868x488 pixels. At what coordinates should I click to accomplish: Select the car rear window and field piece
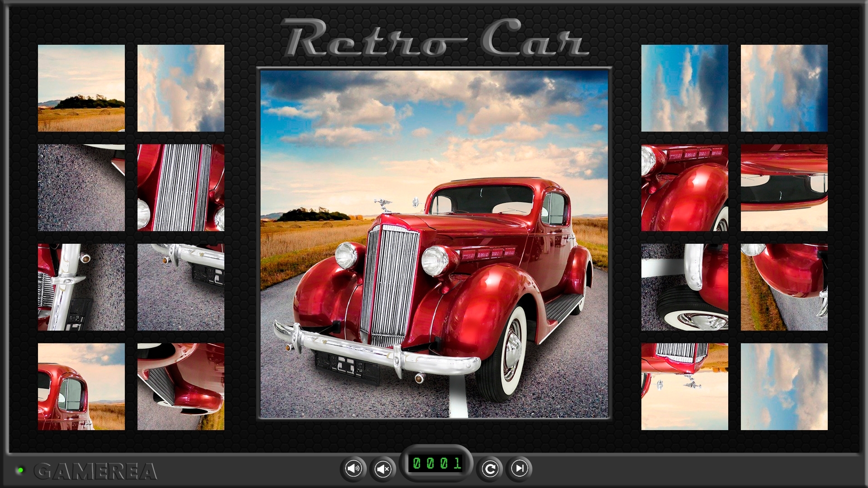point(81,387)
